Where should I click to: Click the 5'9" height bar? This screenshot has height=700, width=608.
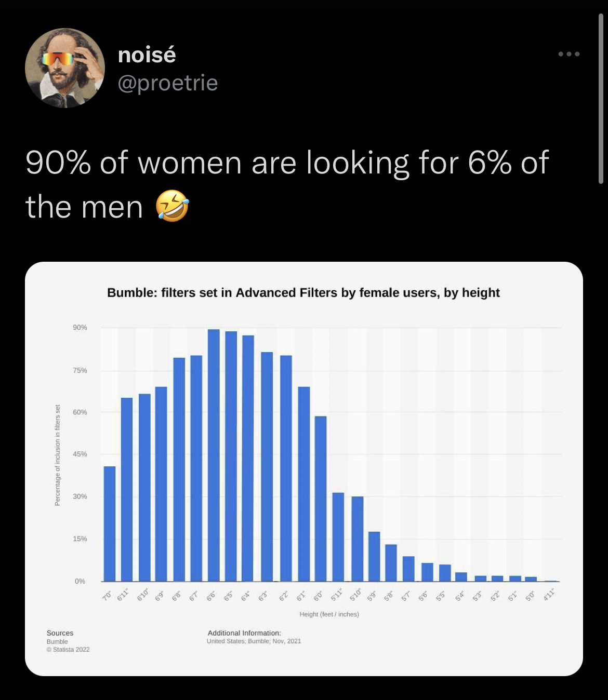374,556
